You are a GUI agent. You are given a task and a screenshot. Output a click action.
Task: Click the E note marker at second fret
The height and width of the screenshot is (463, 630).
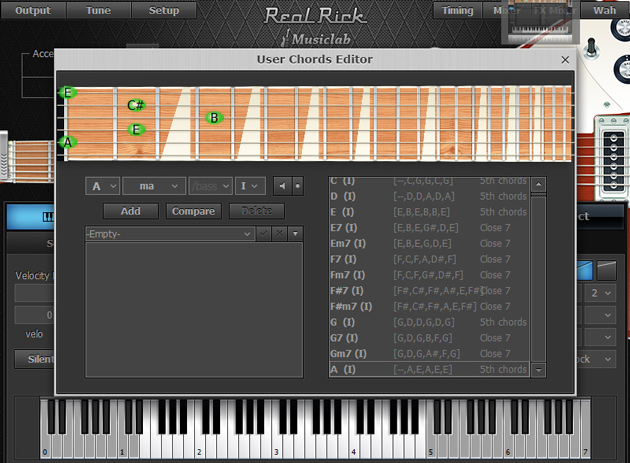point(136,130)
